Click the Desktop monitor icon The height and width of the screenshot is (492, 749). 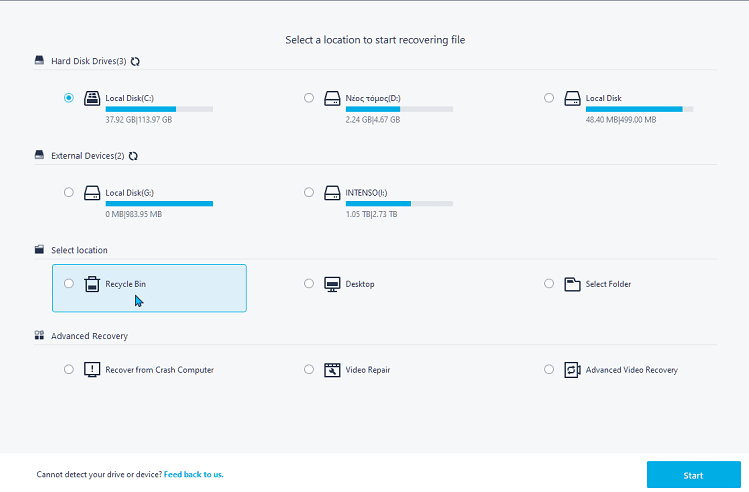tap(332, 284)
